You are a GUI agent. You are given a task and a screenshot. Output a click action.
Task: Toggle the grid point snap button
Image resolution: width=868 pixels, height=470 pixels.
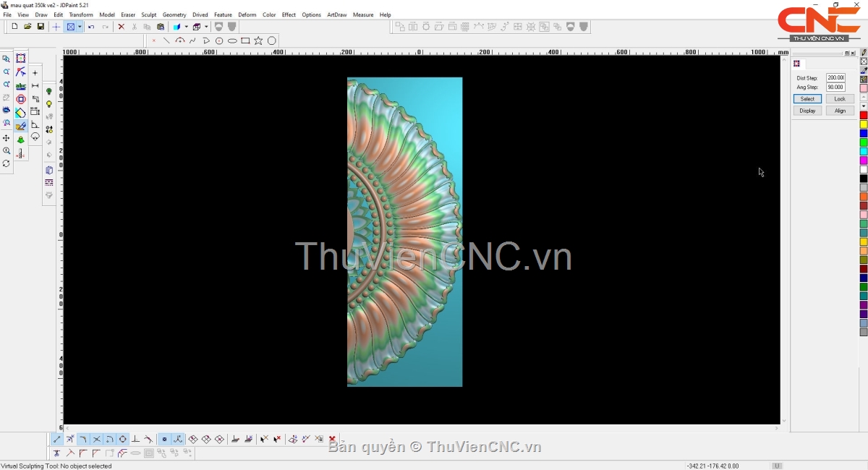coord(164,439)
